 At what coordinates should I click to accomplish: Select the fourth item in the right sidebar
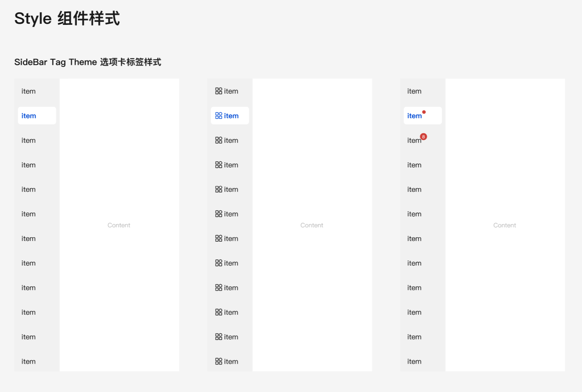414,165
